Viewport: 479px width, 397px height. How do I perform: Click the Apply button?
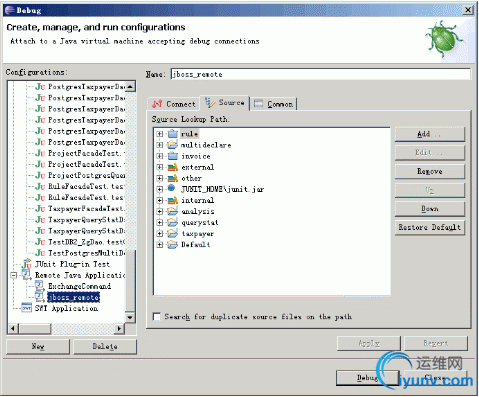[x=369, y=343]
